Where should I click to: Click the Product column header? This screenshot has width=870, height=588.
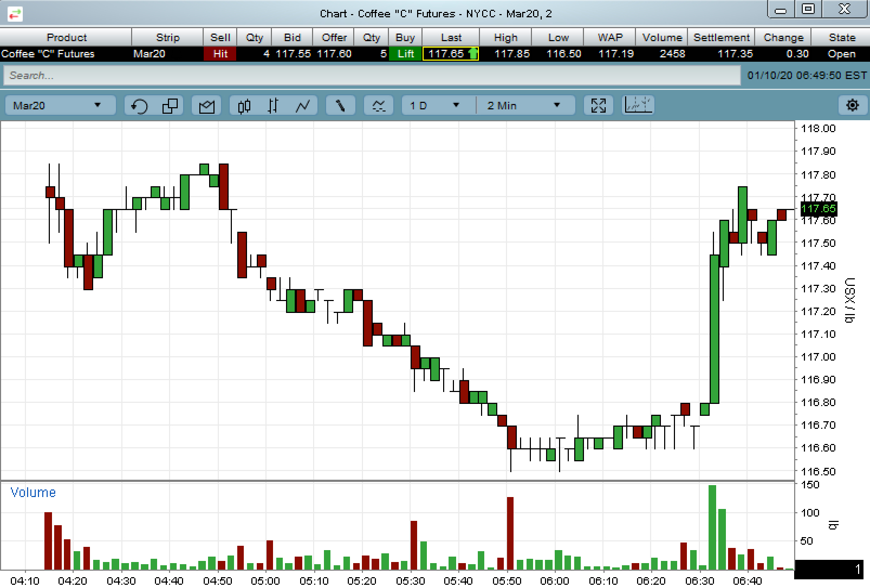pos(66,37)
